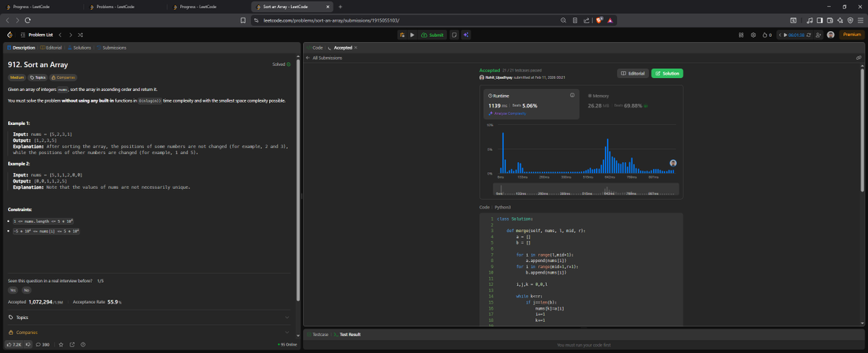Viewport: 868px width, 353px height.
Task: Go to previous problem arrow
Action: tap(60, 34)
